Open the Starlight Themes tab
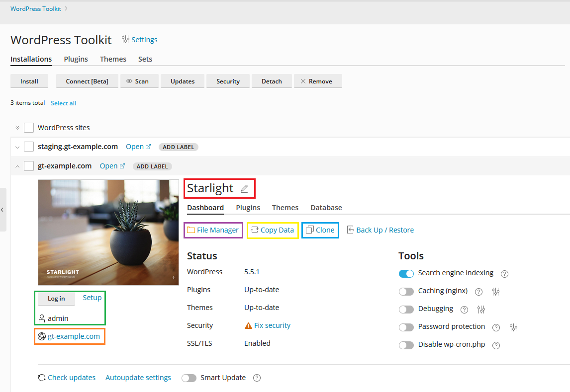Screen dimensions: 570x392 coord(285,208)
